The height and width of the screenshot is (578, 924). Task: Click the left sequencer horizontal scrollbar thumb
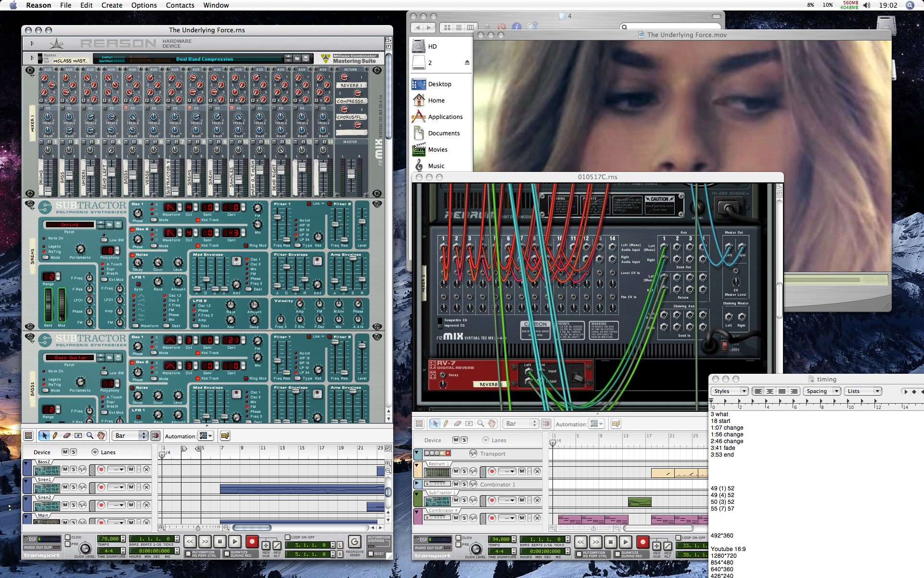pos(252,527)
